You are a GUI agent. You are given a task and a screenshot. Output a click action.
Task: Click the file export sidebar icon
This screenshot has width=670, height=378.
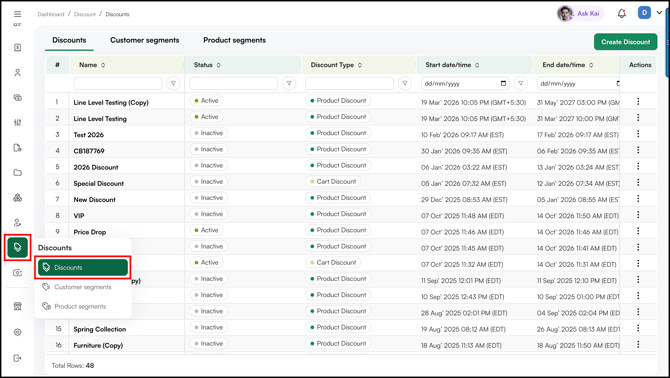coord(18,148)
